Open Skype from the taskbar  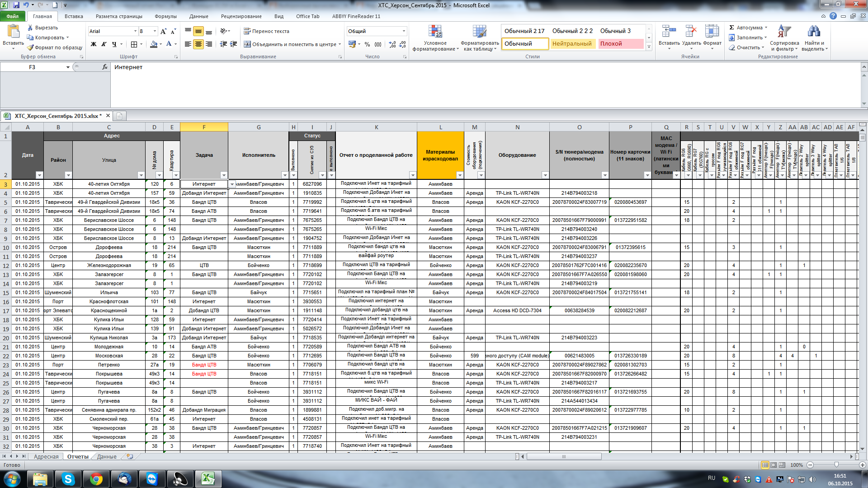click(68, 479)
